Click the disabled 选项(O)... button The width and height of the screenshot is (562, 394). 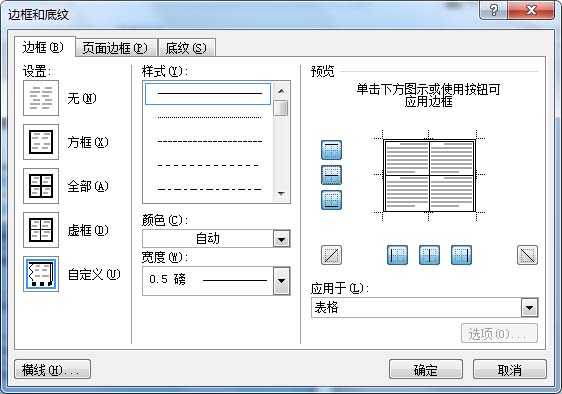point(499,333)
